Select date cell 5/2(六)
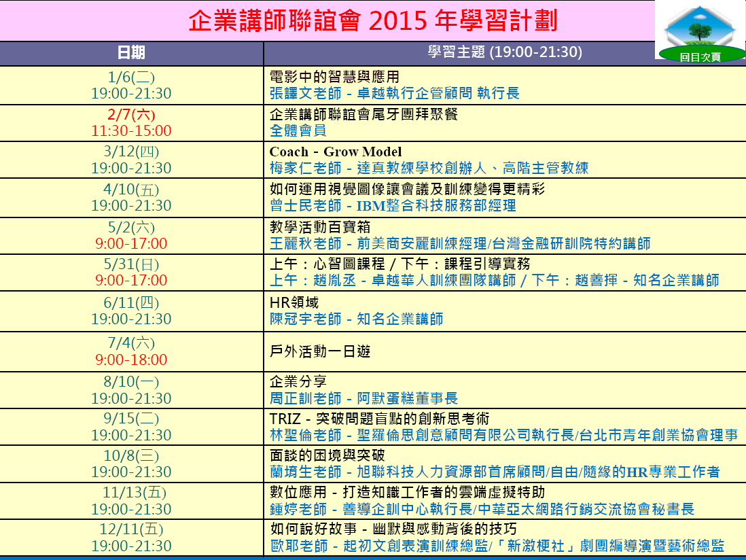This screenshot has height=560, width=746. [x=131, y=228]
